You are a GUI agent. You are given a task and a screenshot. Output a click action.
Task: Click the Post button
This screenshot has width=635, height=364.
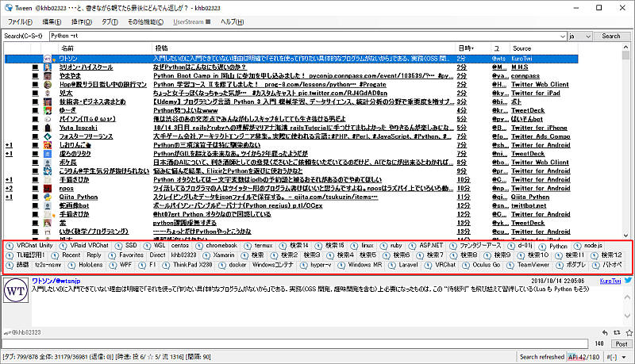tap(622, 344)
